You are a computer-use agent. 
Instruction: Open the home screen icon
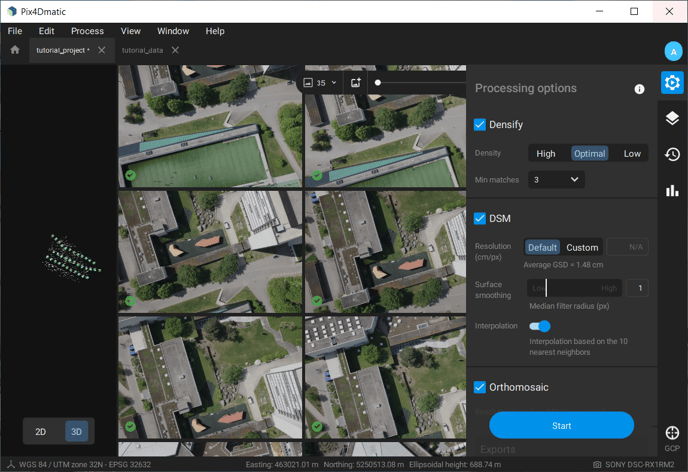[14, 50]
